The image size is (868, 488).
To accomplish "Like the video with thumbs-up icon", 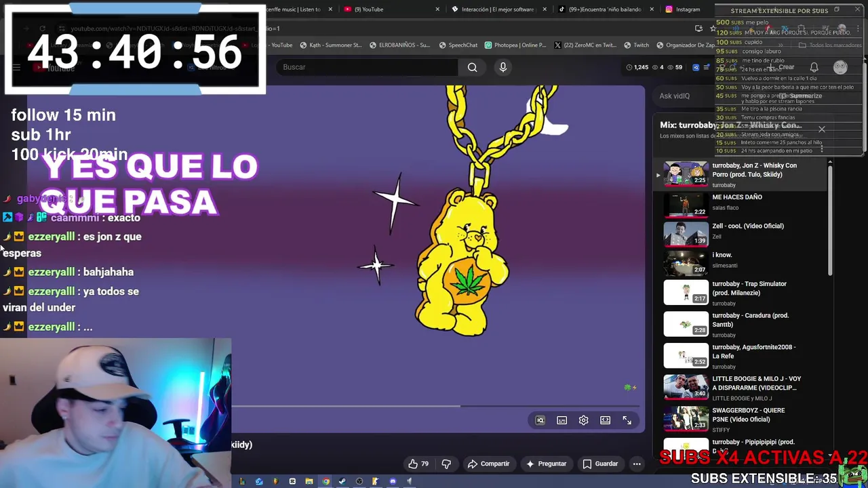I will pos(418,464).
